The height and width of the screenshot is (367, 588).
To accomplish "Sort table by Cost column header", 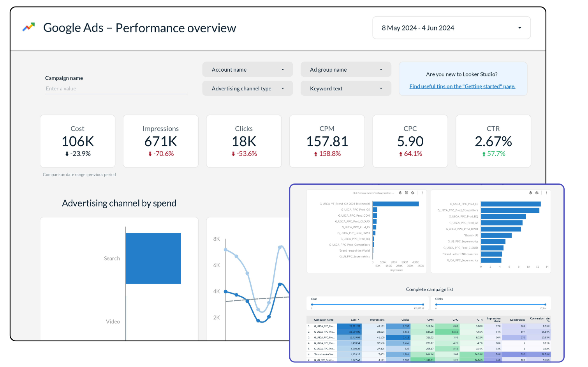I will (x=354, y=320).
